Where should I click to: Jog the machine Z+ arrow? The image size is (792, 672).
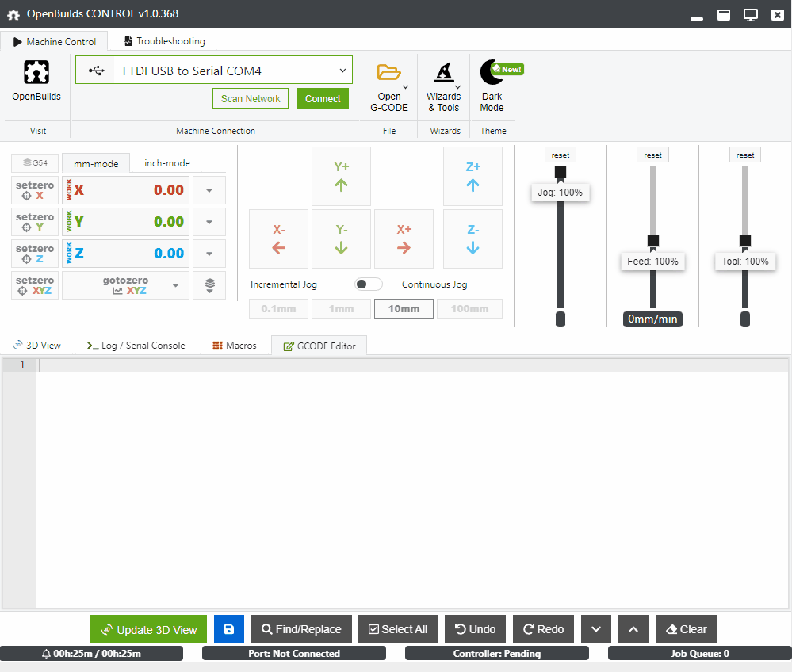[x=473, y=176]
